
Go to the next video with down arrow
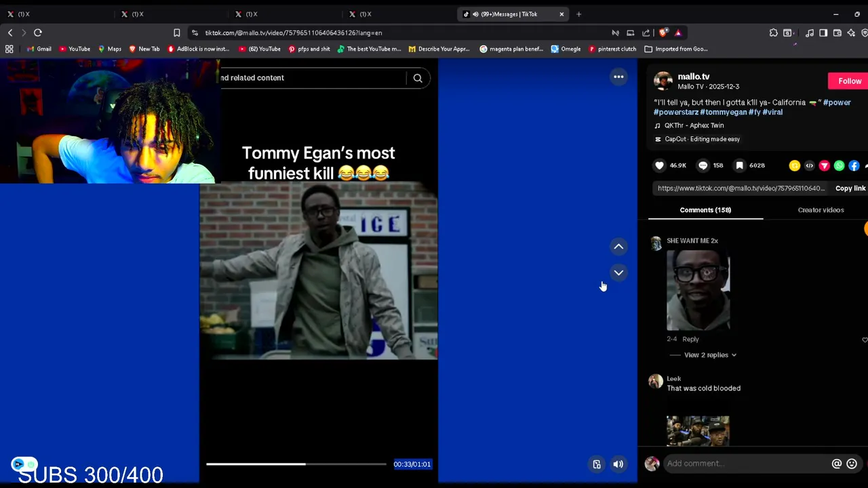(x=618, y=272)
